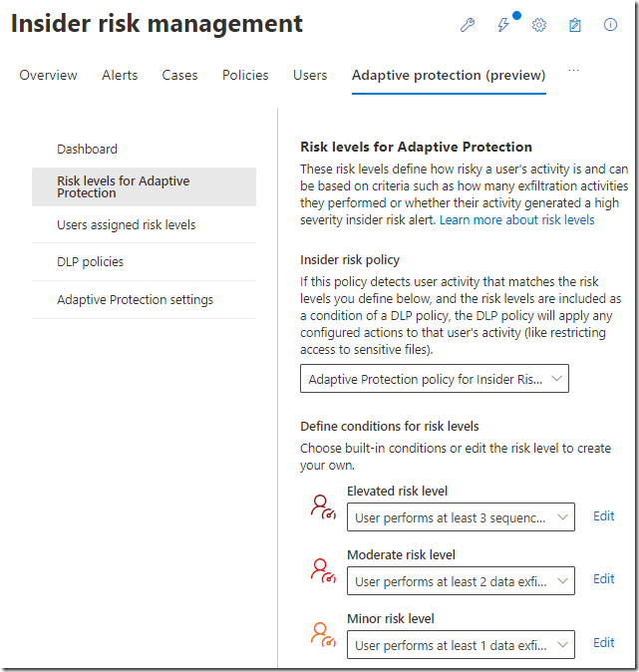Switch to the Policies tab
The image size is (639, 672).
[x=245, y=75]
